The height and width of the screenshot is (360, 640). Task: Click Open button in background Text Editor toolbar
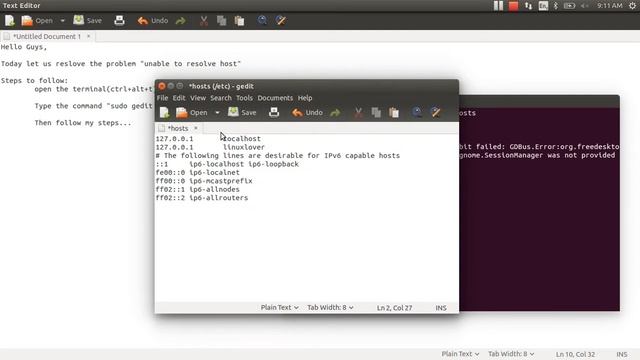pos(37,20)
